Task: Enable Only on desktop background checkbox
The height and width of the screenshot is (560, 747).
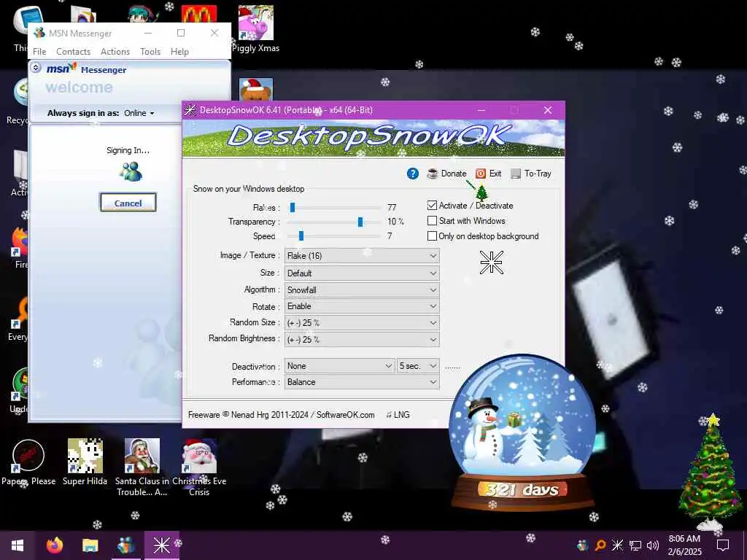Action: (x=432, y=236)
